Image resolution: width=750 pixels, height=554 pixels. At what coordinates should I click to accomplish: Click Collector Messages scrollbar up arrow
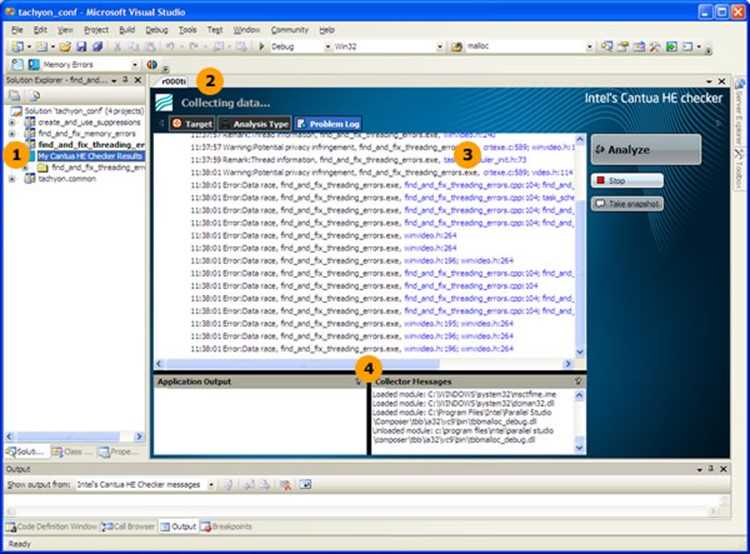pos(579,395)
